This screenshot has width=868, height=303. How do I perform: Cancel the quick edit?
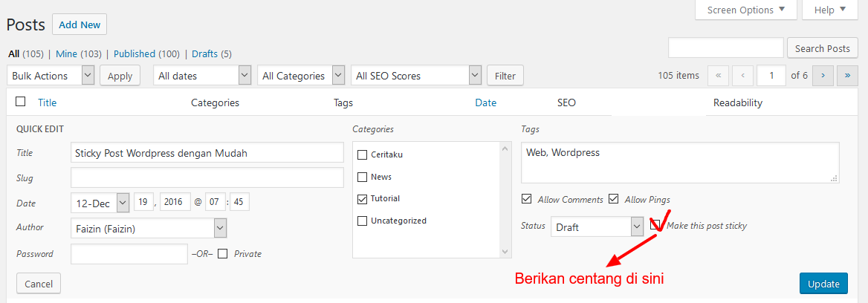39,284
